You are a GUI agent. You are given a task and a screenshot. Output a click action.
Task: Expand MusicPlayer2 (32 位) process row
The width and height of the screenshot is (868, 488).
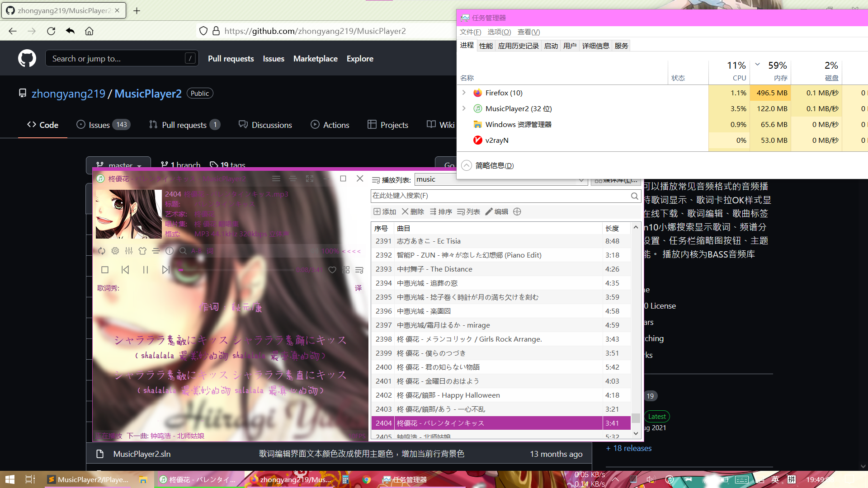click(464, 108)
